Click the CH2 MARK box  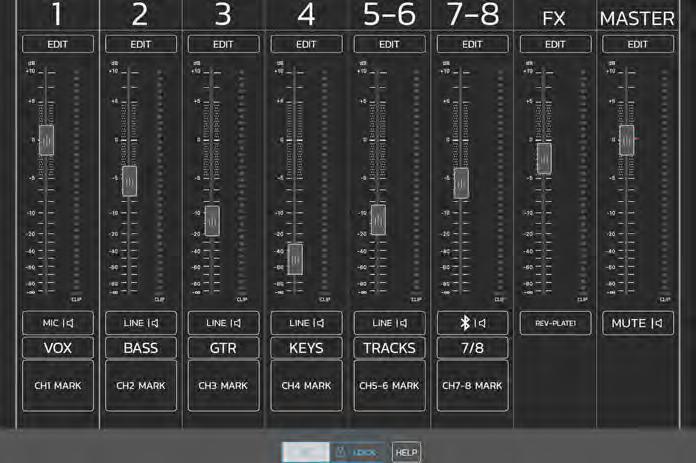pyautogui.click(x=141, y=386)
